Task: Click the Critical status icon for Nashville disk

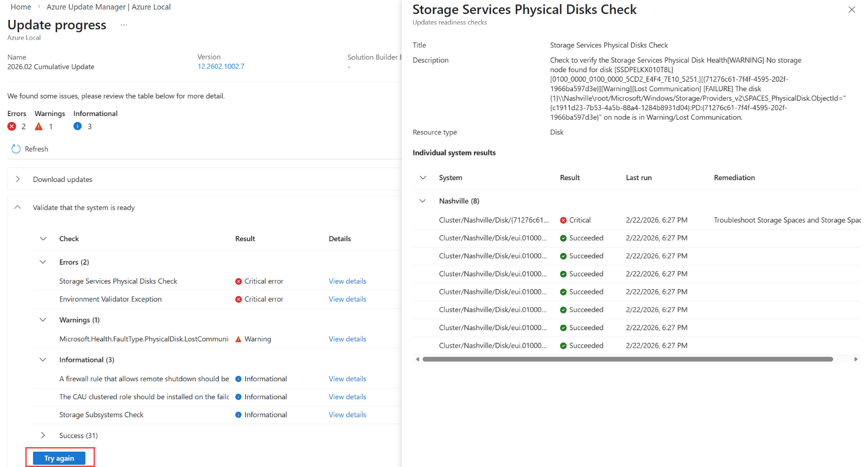Action: (x=563, y=220)
